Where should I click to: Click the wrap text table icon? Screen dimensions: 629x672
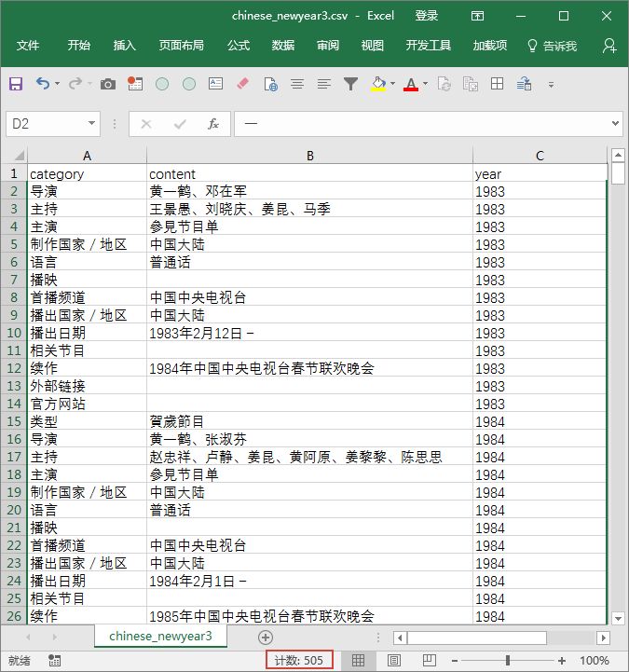coord(524,84)
